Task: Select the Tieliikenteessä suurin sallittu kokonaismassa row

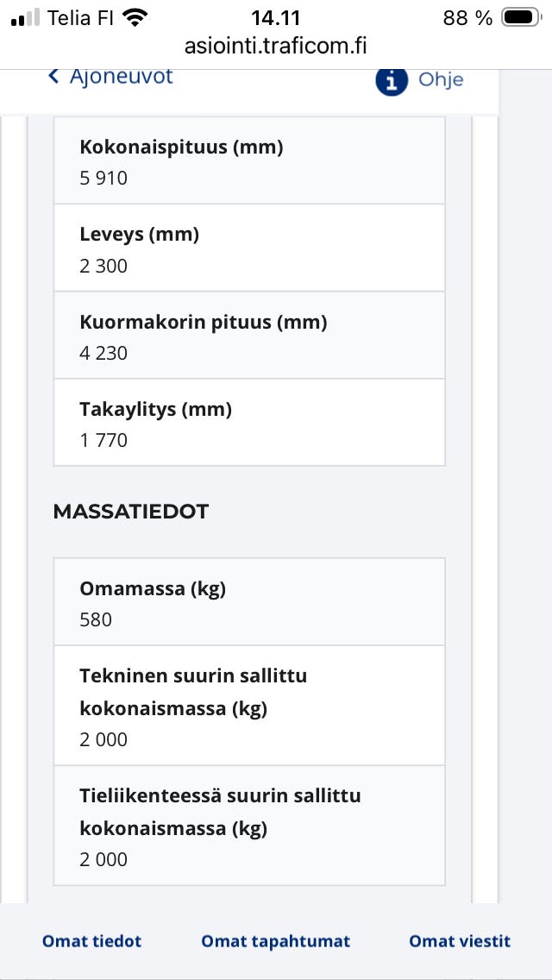Action: [249, 826]
